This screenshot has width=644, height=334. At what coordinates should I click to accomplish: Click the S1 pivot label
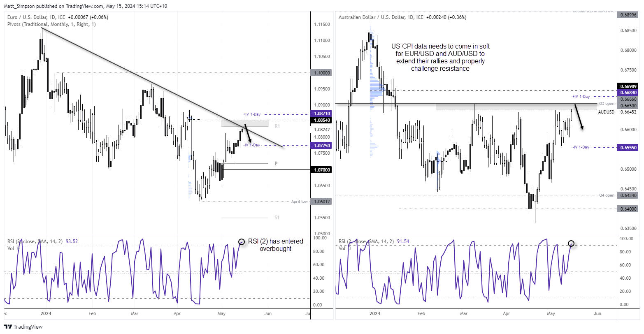(x=277, y=217)
